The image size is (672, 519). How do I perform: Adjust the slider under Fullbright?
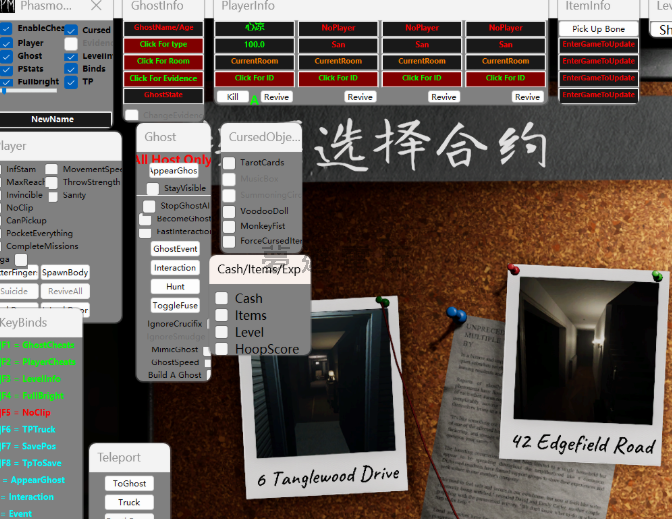[29, 91]
